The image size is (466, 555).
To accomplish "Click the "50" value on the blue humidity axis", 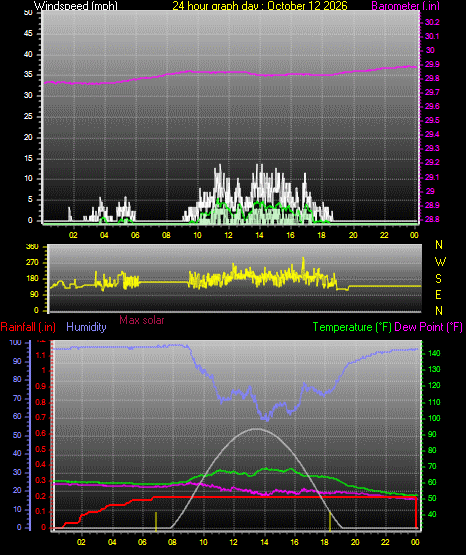I will [x=17, y=435].
